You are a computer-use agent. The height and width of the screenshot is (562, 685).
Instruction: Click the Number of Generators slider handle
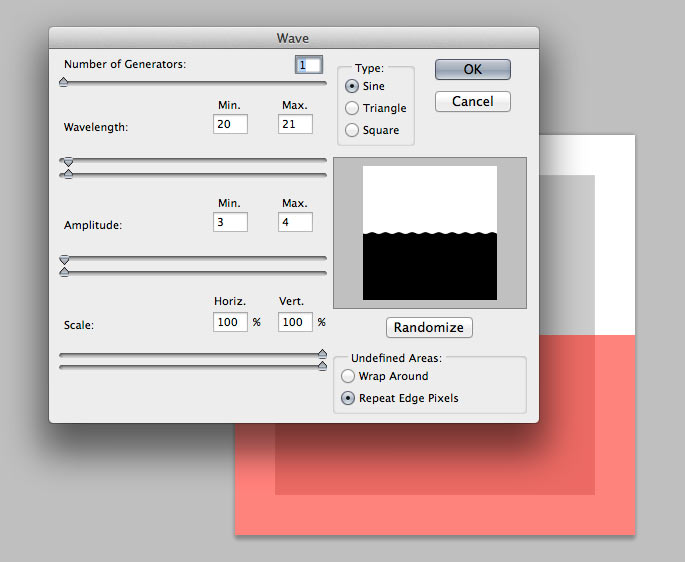(64, 83)
